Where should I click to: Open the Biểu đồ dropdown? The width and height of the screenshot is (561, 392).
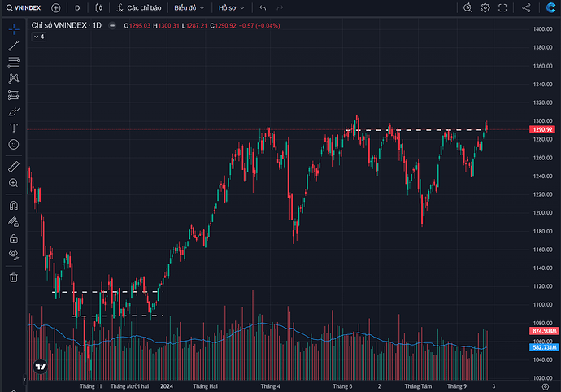pos(189,7)
